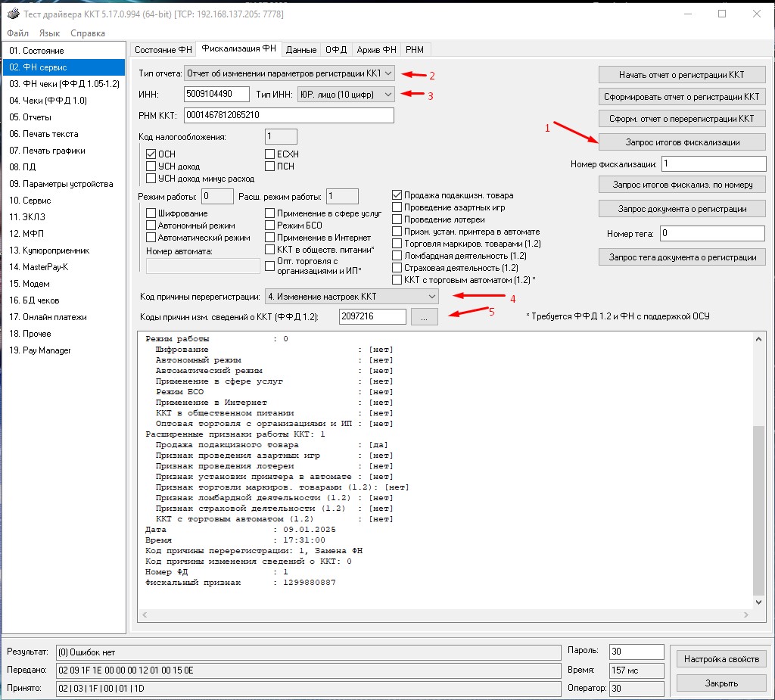This screenshot has height=700, width=775.
Task: Click the ИНН input field
Action: click(216, 94)
